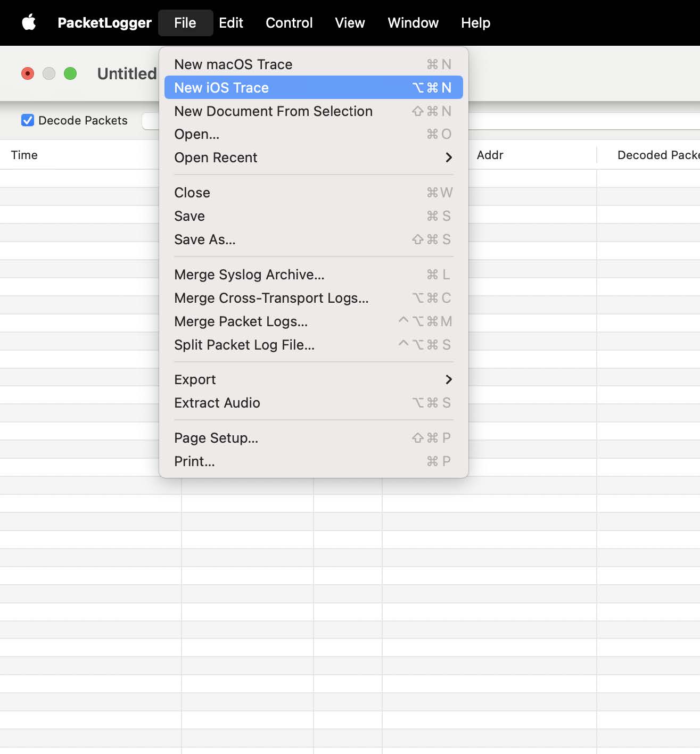Screen dimensions: 700x754
Task: Select Merge Cross-Transport Logs
Action: tap(271, 298)
